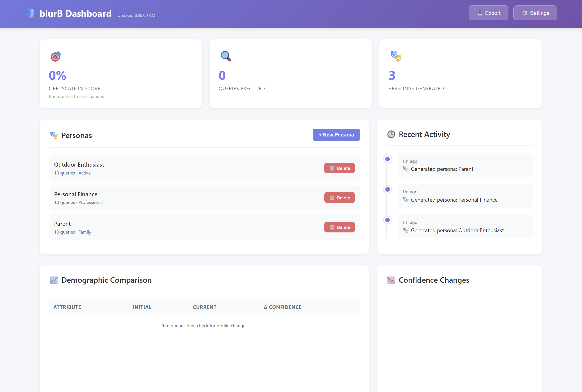The image size is (582, 392).
Task: Delete the Outdoor Enthusiast persona
Action: (x=339, y=168)
